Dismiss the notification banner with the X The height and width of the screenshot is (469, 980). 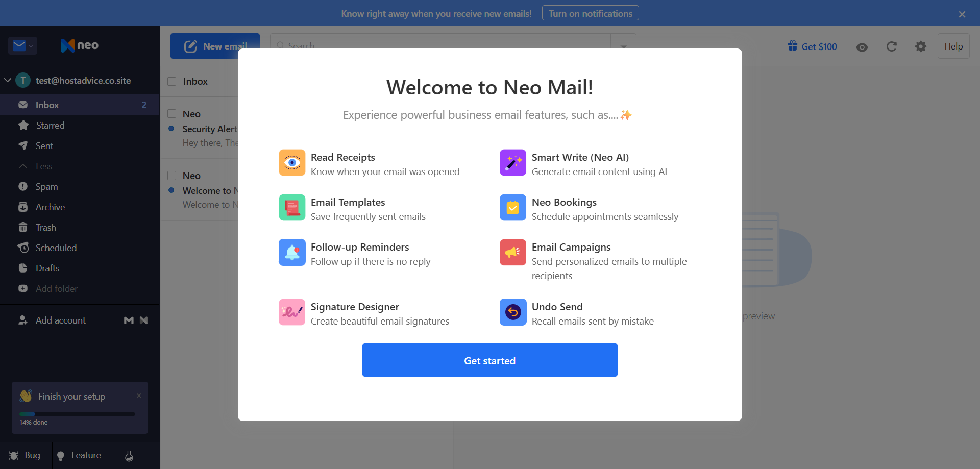tap(962, 14)
